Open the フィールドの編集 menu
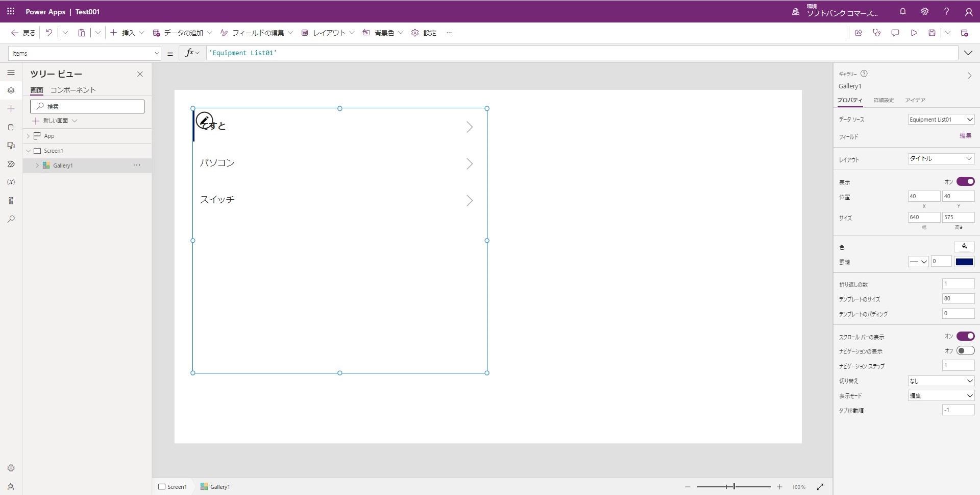Image resolution: width=980 pixels, height=495 pixels. (257, 33)
